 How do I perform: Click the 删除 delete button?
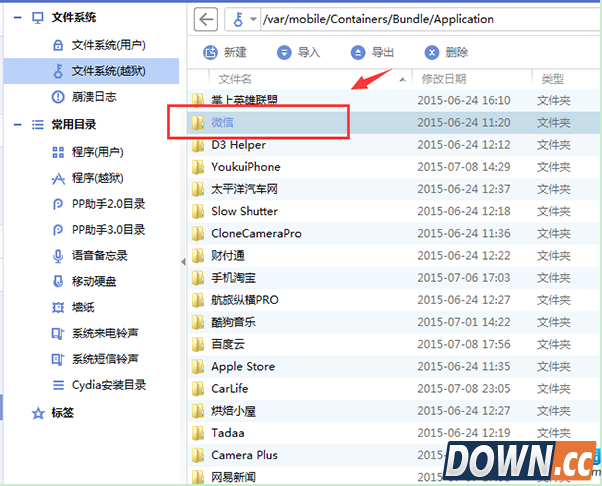pos(447,52)
